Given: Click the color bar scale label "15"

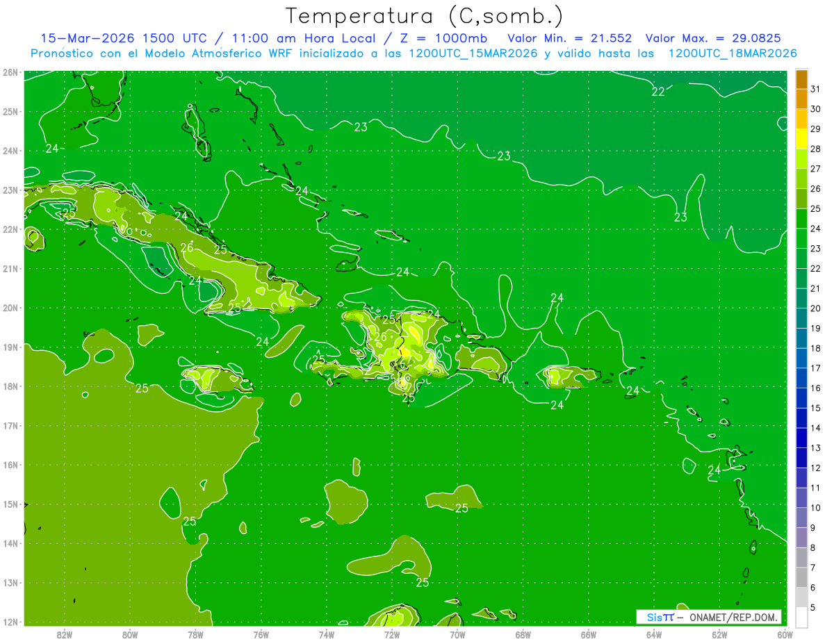Looking at the screenshot, I should click(x=815, y=408).
